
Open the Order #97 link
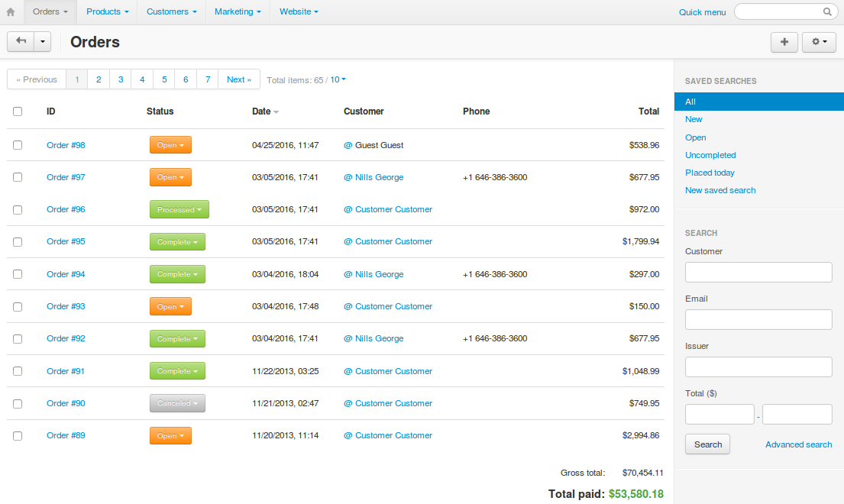[x=66, y=177]
